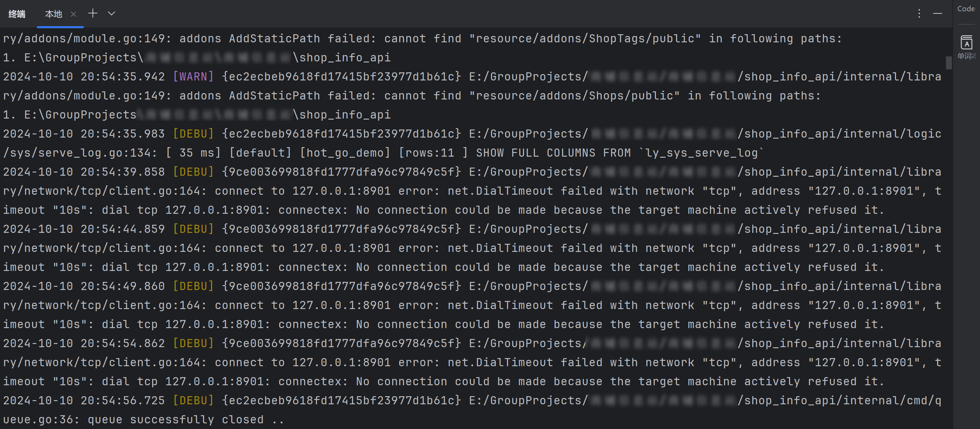
Task: Click the [WARN] tag in the log
Action: (193, 77)
